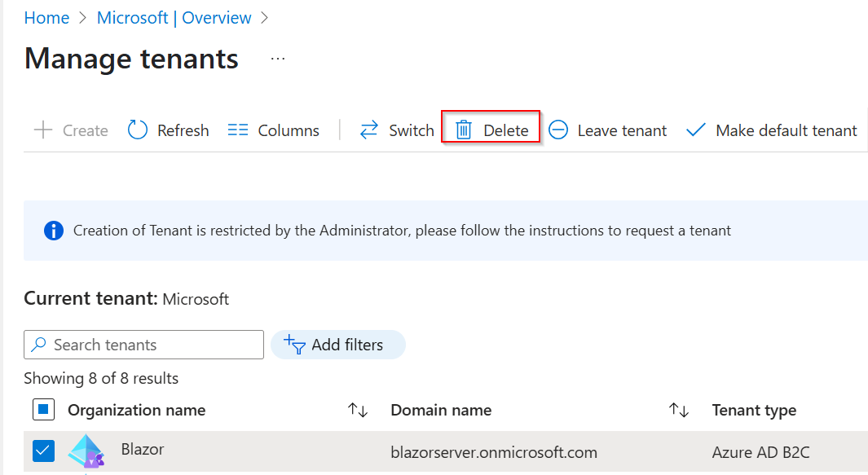
Task: Click the Showing 8 of 8 results text
Action: 101,378
